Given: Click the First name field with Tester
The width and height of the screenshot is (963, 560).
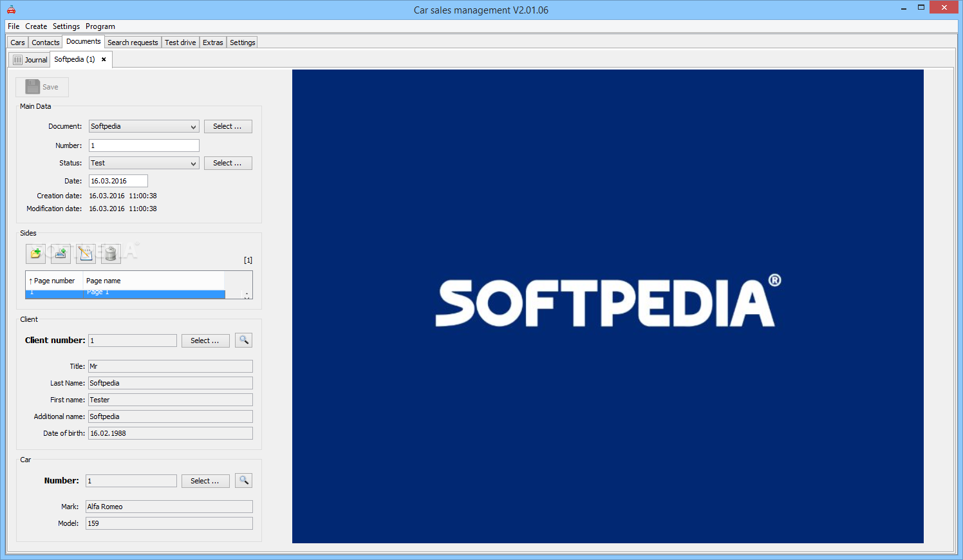Looking at the screenshot, I should pos(171,400).
